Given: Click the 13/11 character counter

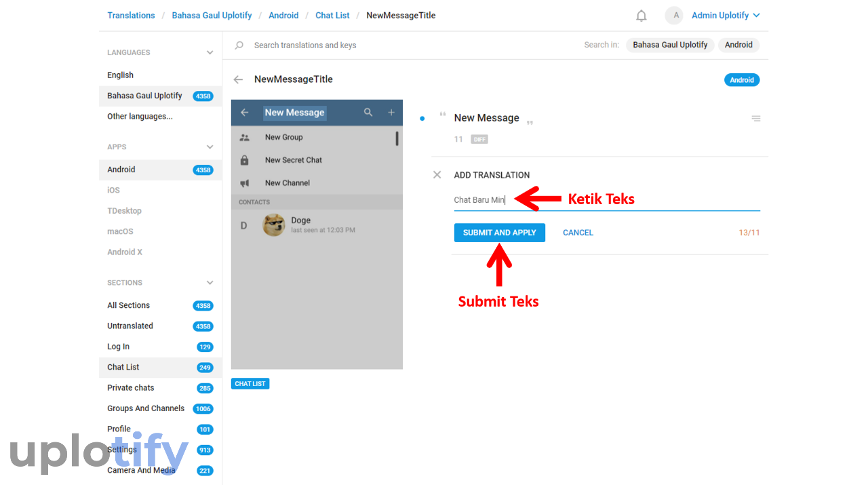Looking at the screenshot, I should [x=749, y=233].
